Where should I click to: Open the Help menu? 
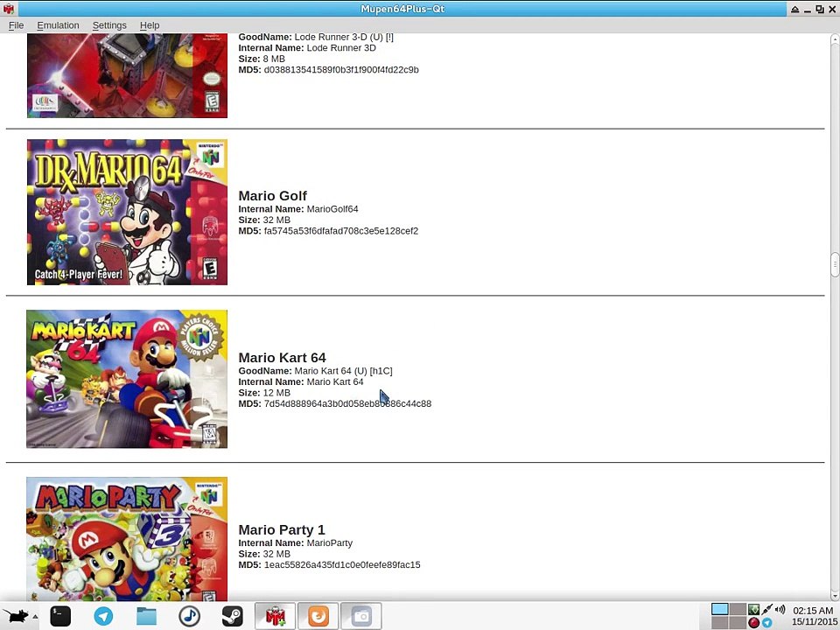pos(150,25)
